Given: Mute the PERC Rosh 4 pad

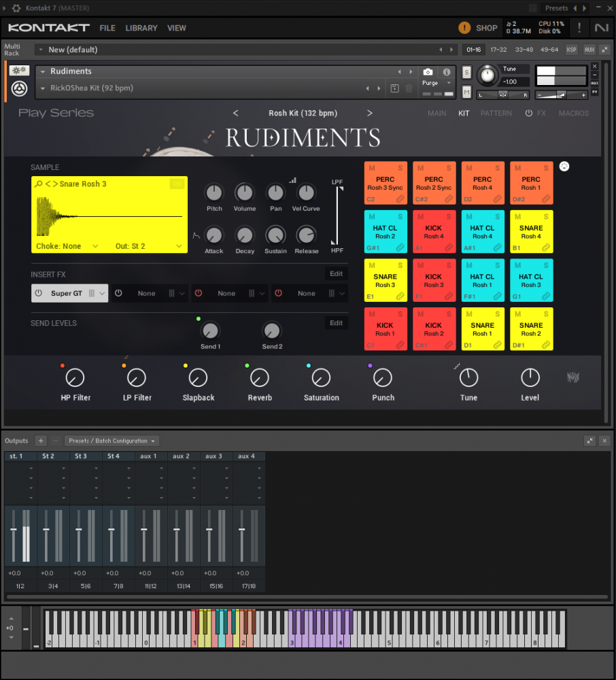Looking at the screenshot, I should point(469,168).
